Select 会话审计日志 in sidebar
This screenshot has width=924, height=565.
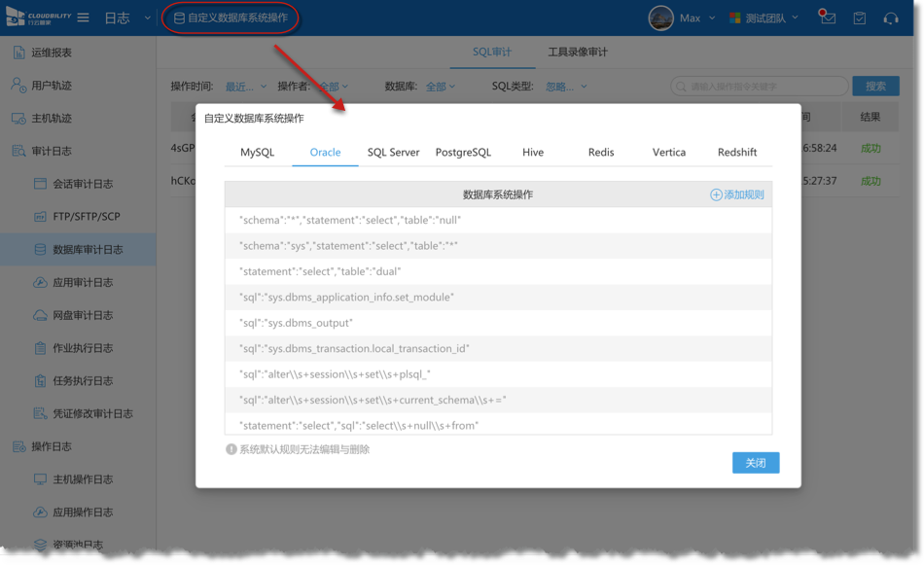83,184
